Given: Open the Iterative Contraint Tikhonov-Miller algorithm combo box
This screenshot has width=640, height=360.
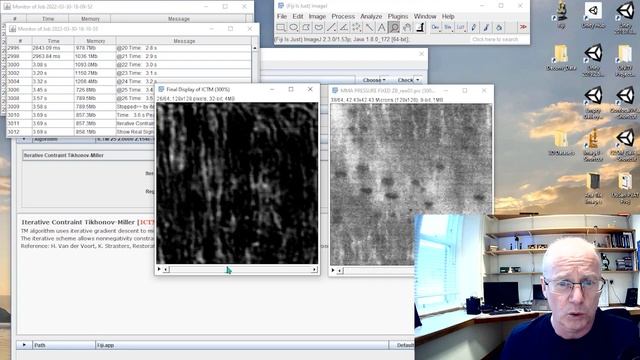Looking at the screenshot, I should tap(88, 156).
